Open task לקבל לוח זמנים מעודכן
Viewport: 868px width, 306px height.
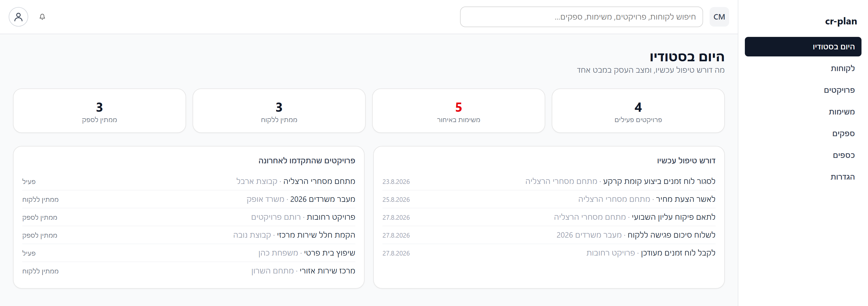[549, 253]
